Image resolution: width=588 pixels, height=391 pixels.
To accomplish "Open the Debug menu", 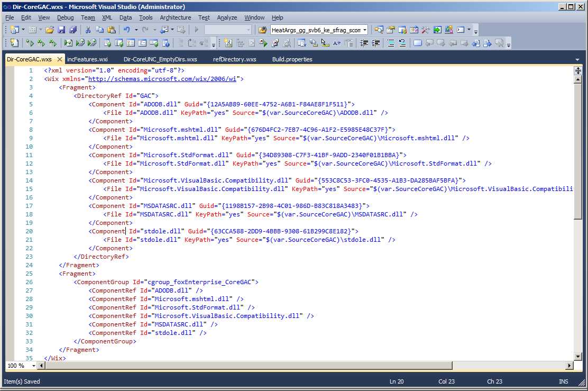I will (x=65, y=17).
